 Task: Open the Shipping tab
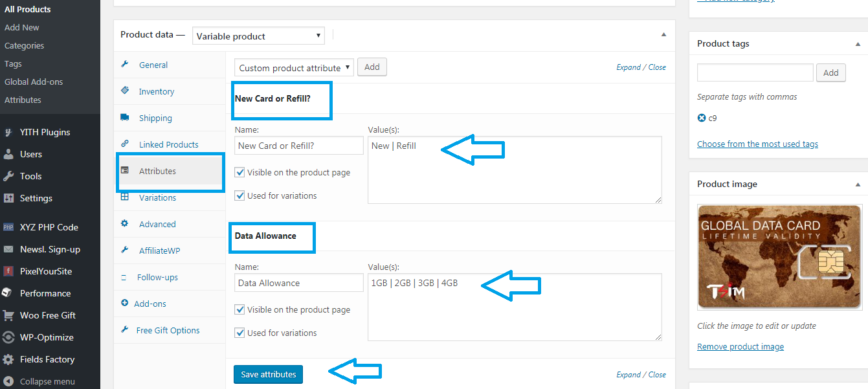(x=155, y=118)
